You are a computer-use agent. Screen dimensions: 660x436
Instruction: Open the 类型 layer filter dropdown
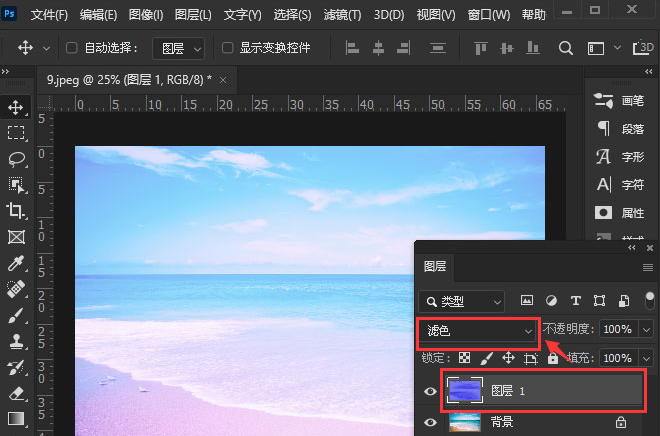click(462, 301)
